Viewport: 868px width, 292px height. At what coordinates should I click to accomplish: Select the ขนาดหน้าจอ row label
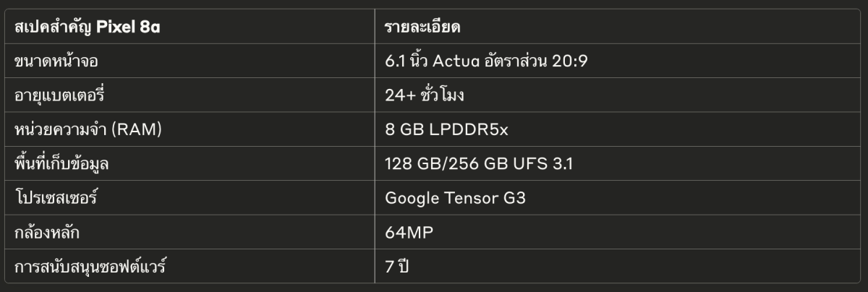(56, 61)
